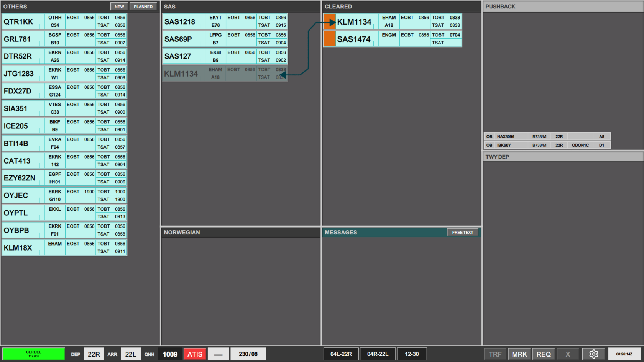Select runway config 04R-22L

(378, 354)
